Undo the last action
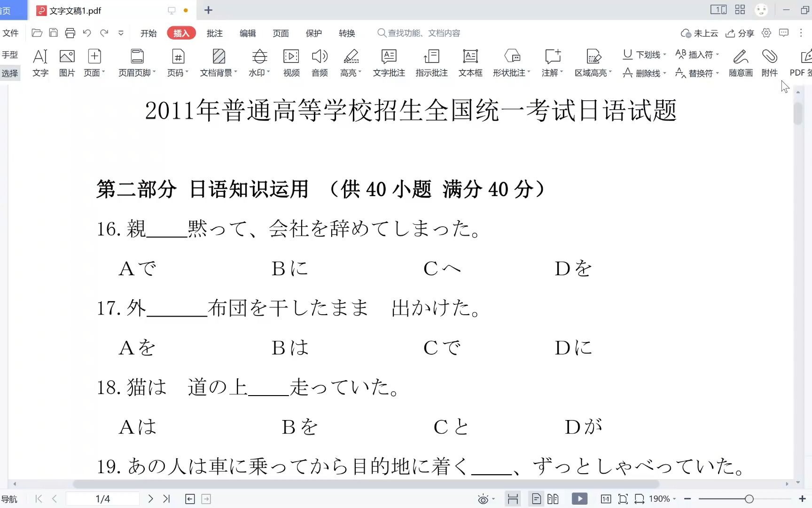812x508 pixels. (87, 33)
